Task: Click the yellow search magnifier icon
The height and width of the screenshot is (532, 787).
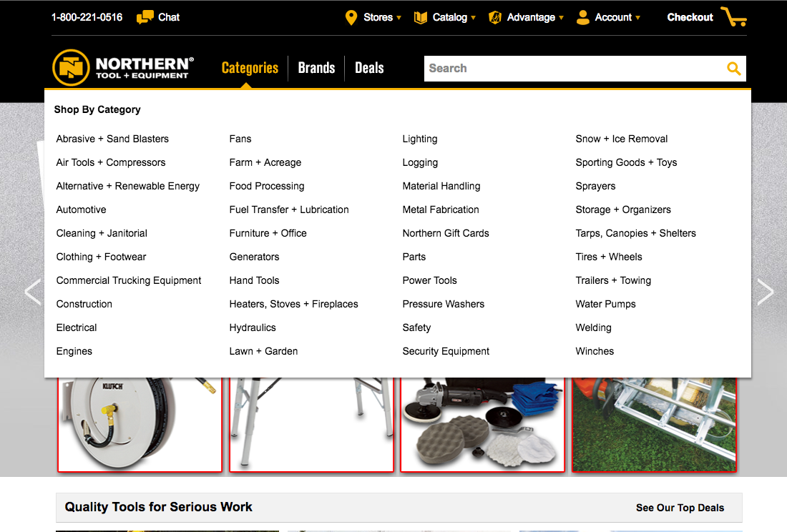Action: (x=733, y=68)
